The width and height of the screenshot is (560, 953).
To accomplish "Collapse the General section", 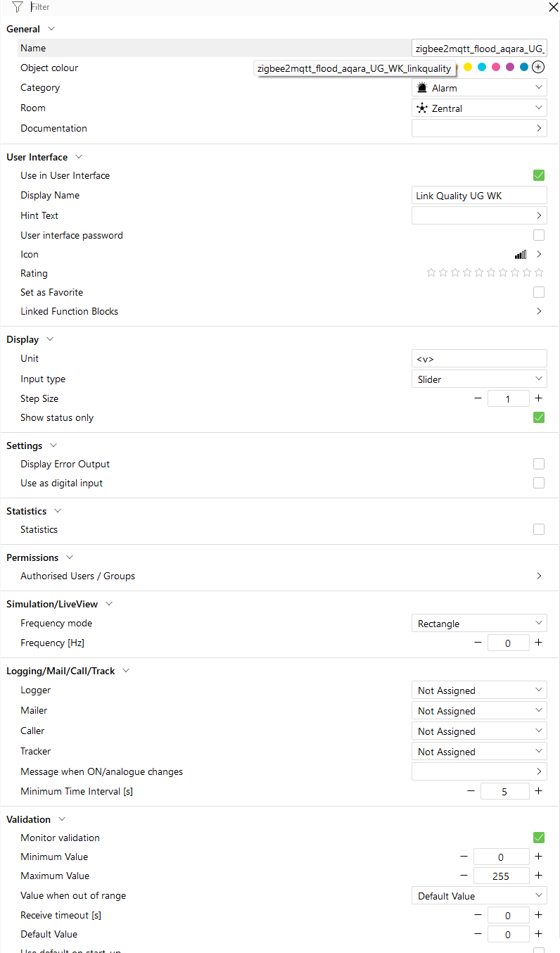I will coord(51,29).
